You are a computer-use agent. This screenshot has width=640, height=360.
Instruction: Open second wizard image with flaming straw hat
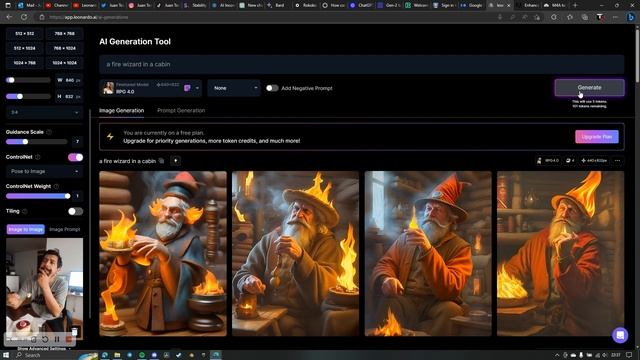coord(296,253)
